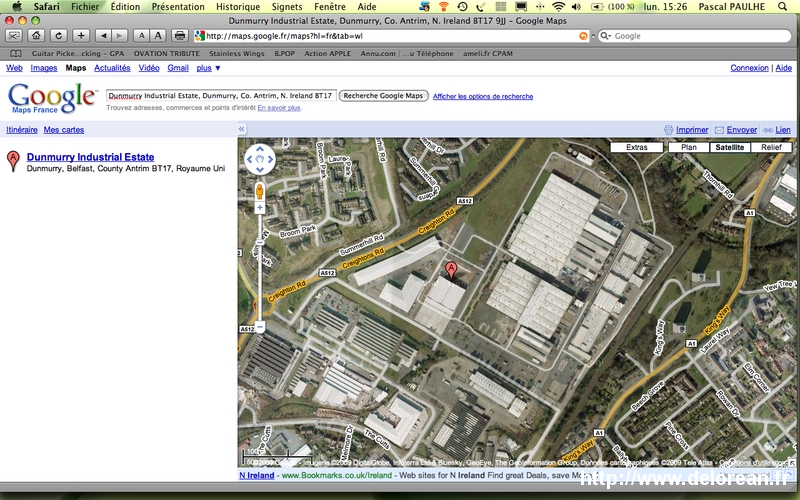Zoom in the map with the plus button

(x=260, y=208)
